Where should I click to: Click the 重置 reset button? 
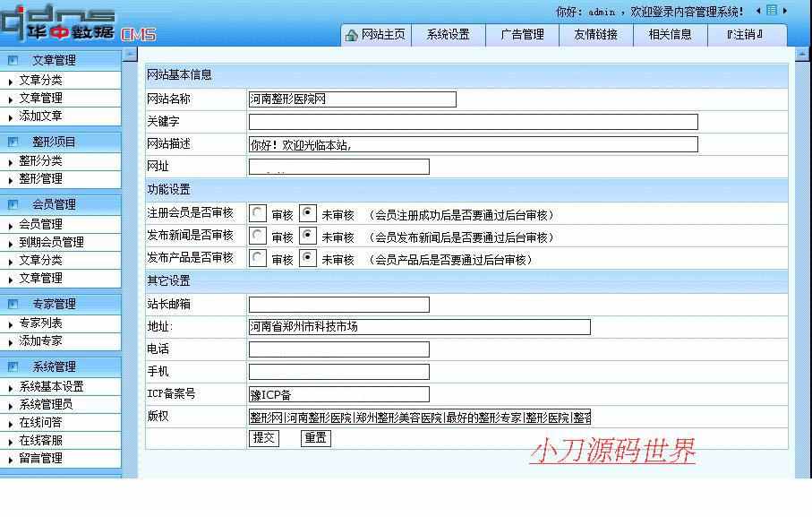click(x=316, y=438)
